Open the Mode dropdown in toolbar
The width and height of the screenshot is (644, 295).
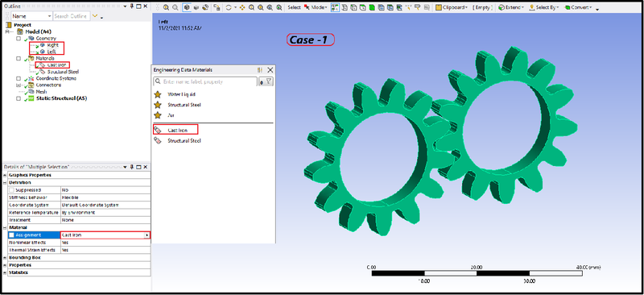(x=316, y=7)
